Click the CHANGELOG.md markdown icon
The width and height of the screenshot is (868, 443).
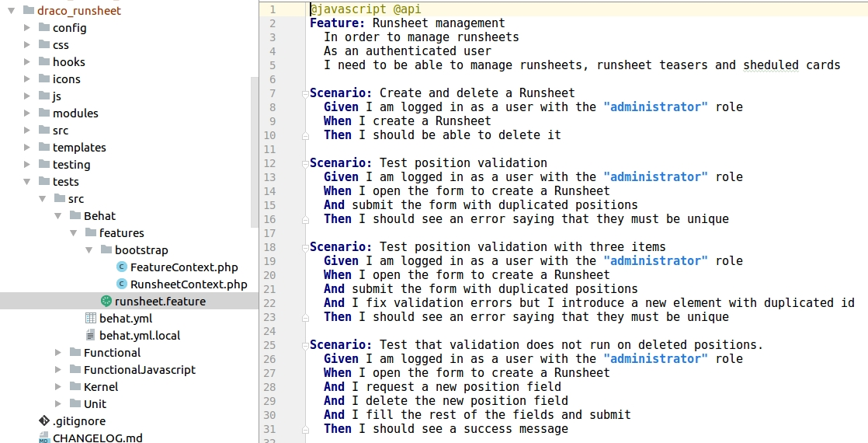(x=44, y=438)
